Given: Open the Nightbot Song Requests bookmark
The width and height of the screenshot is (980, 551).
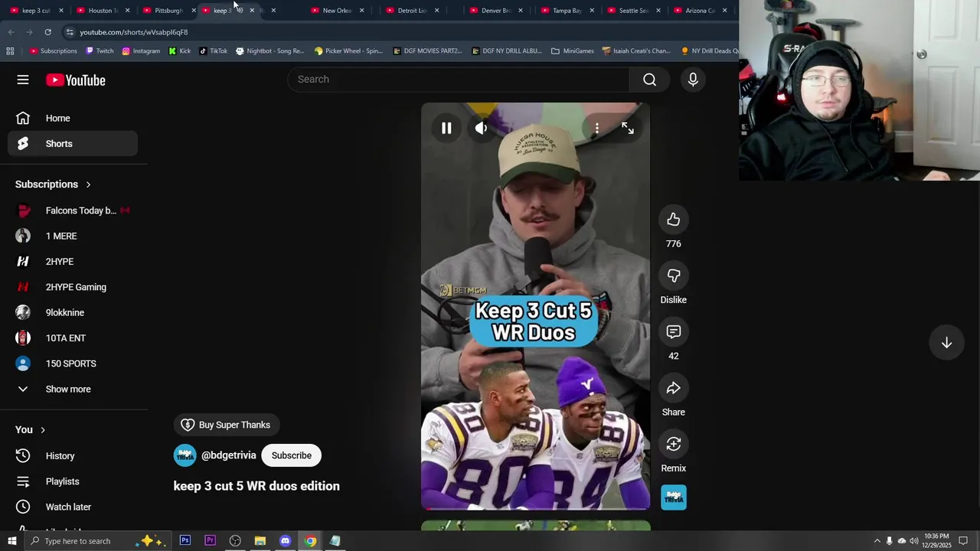Looking at the screenshot, I should coord(270,51).
